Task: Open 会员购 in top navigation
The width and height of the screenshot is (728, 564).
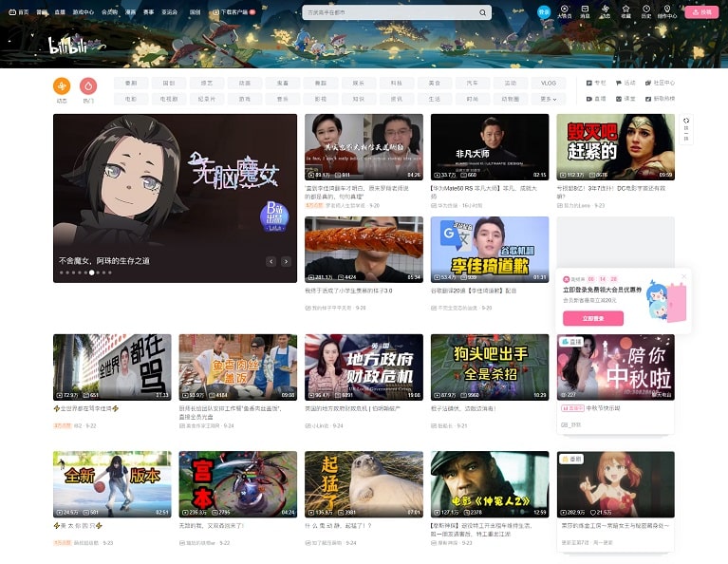Action: (x=109, y=12)
